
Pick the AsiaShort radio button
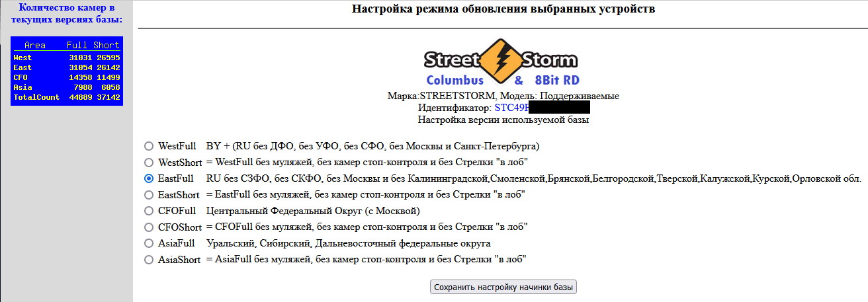click(149, 260)
